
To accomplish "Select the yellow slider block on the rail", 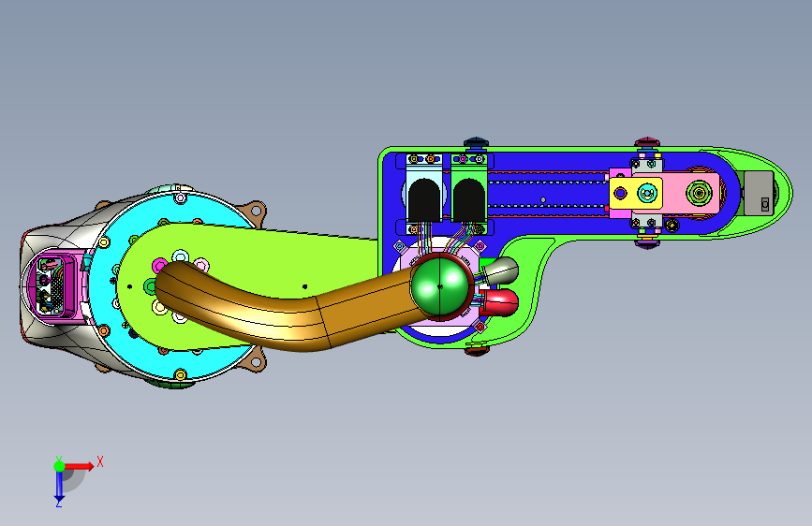I will [x=635, y=194].
